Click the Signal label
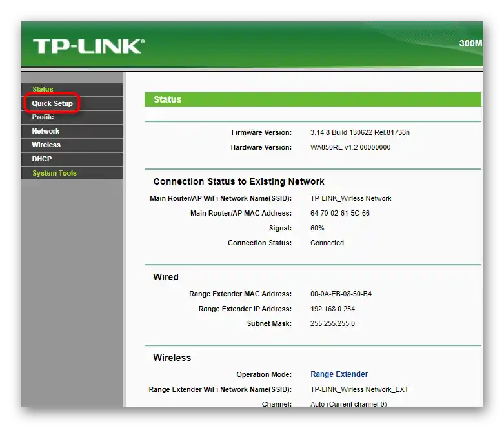 point(280,228)
